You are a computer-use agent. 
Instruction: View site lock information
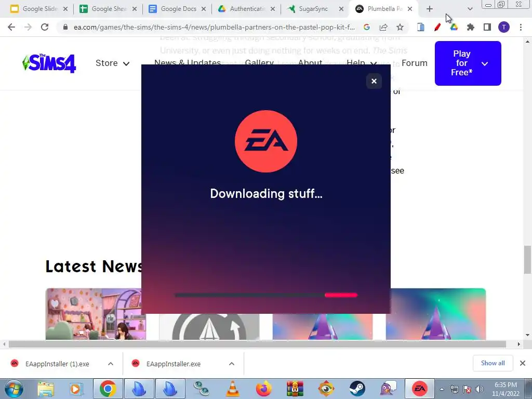[65, 27]
